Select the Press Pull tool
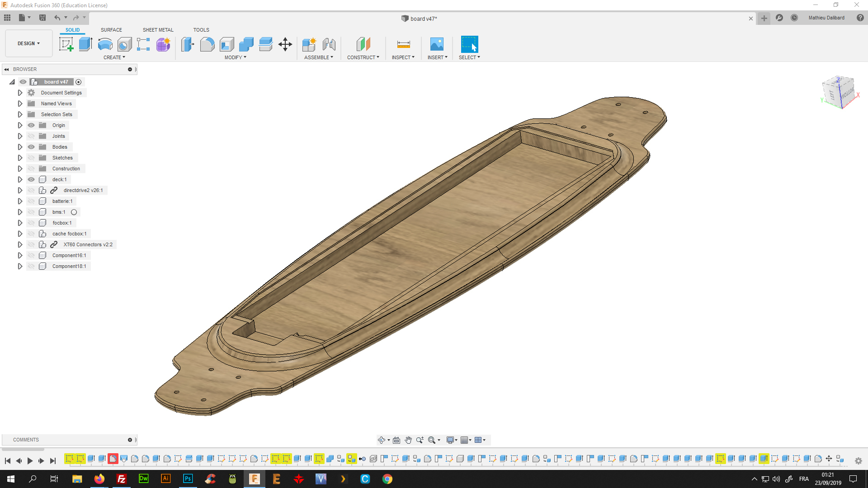This screenshot has height=488, width=868. point(188,44)
